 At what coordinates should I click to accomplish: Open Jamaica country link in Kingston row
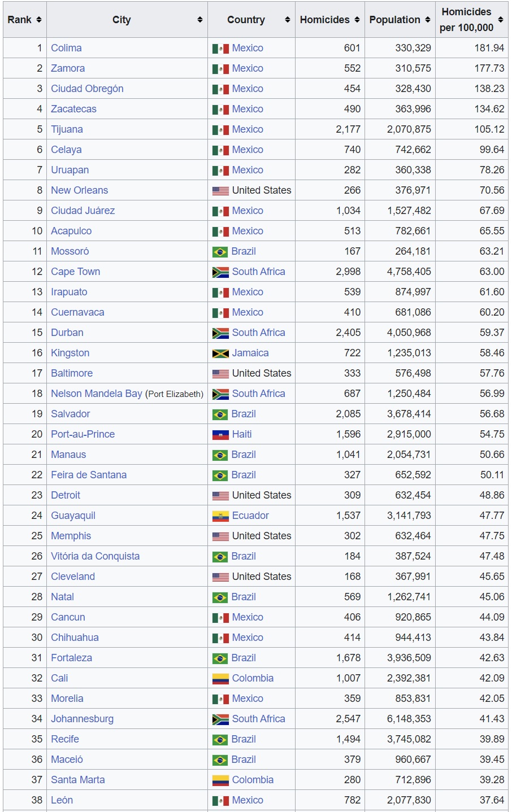pyautogui.click(x=250, y=353)
